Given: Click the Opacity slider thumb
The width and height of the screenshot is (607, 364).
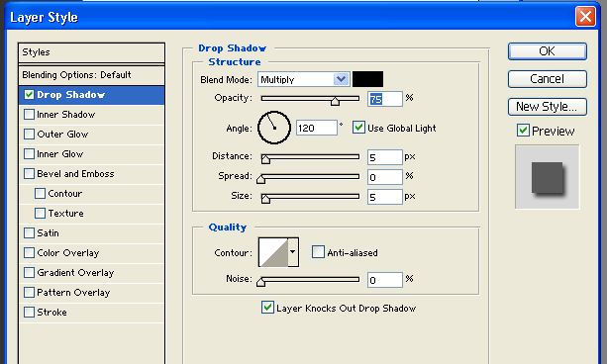Looking at the screenshot, I should pos(336,101).
